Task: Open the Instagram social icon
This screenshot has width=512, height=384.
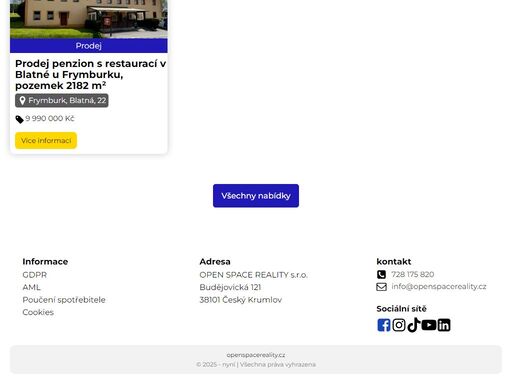Action: 399,325
